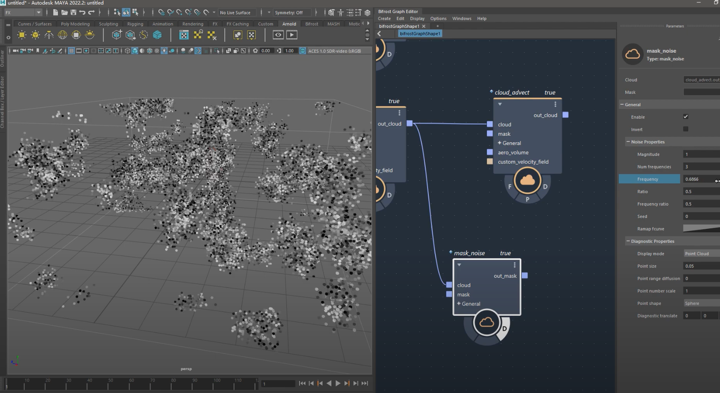Open the Display menu in Bifrost editor
Viewport: 720px width, 393px height.
coord(417,19)
